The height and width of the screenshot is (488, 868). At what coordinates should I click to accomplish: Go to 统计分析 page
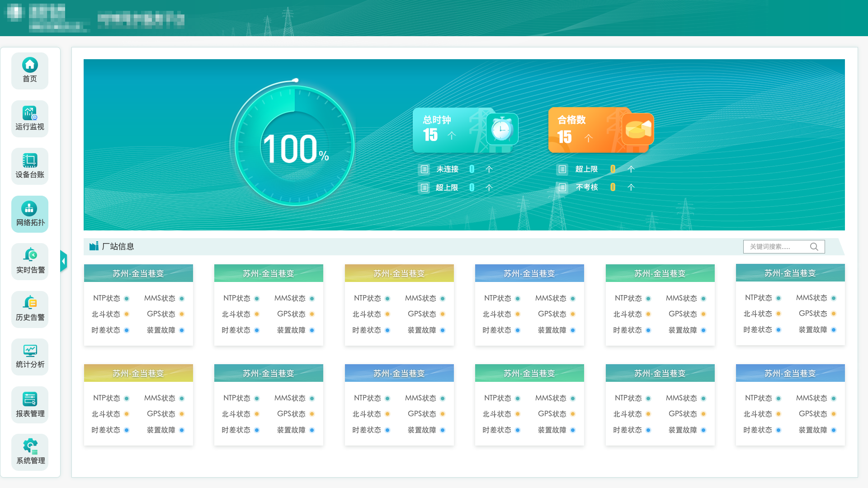click(x=30, y=357)
